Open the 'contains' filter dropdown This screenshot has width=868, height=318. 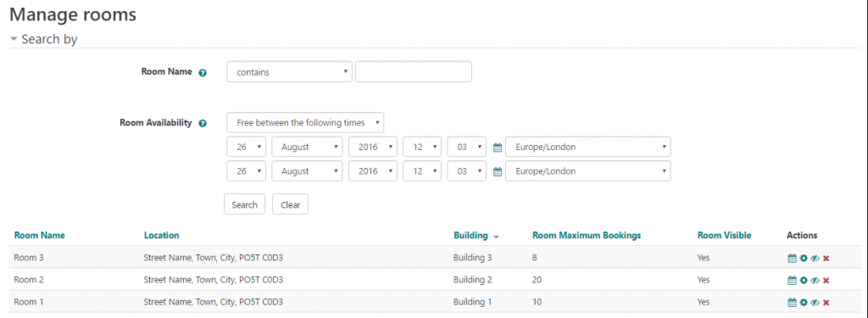point(290,72)
